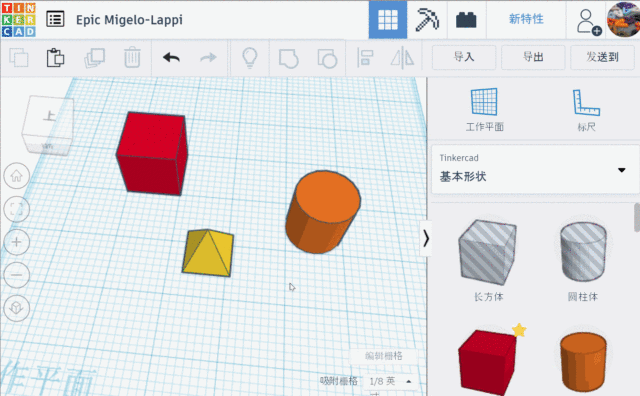Viewport: 640px width, 396px height.
Task: Click the Ungroup shapes icon
Action: [x=327, y=58]
